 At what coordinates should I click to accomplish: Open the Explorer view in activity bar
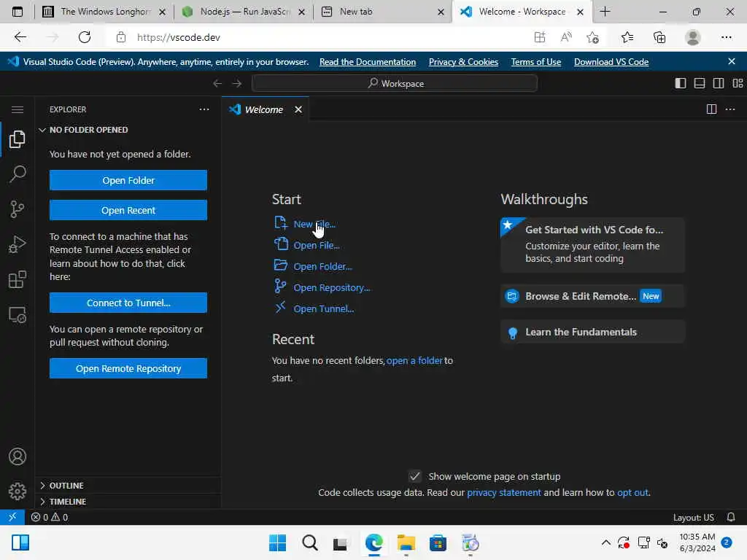coord(18,139)
